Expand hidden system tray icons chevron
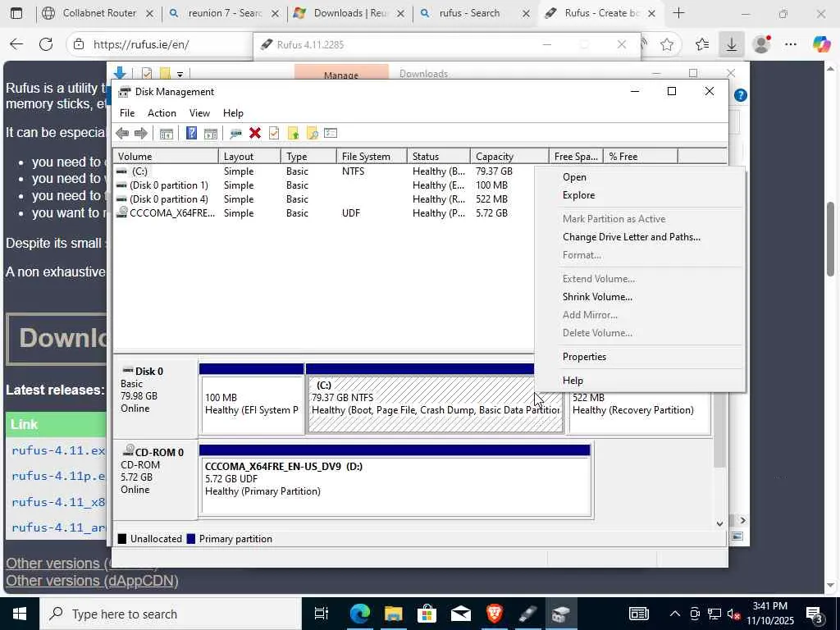The image size is (840, 630). 675,614
